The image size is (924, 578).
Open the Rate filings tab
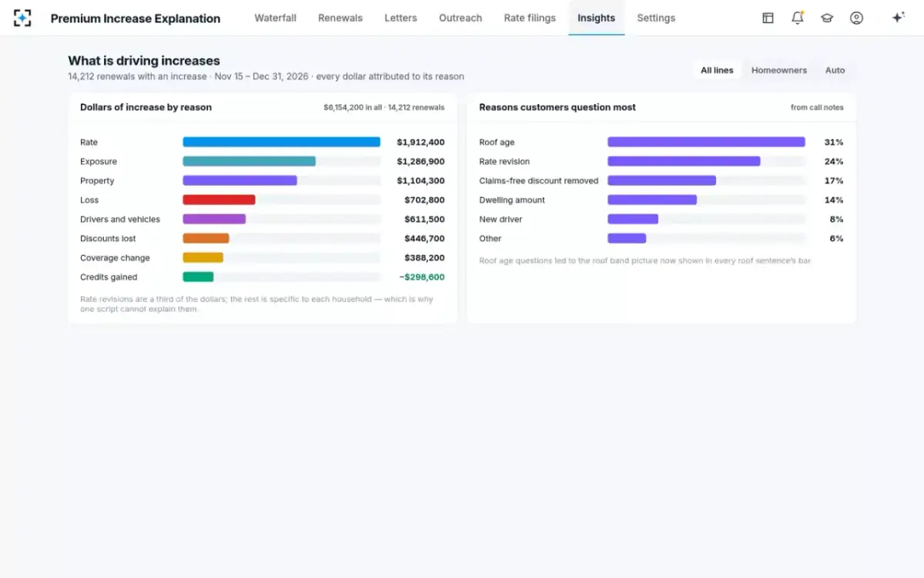pos(530,18)
